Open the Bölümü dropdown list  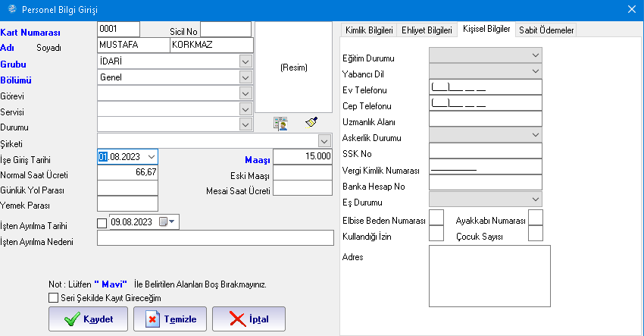[245, 77]
